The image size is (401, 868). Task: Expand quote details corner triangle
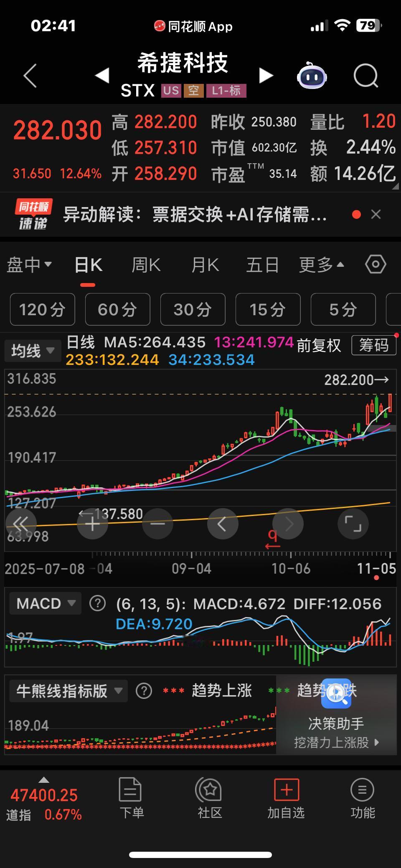395,187
